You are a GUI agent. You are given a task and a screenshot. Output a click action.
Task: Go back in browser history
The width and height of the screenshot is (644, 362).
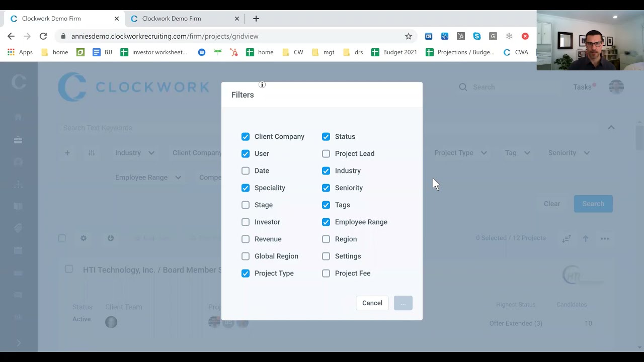11,36
